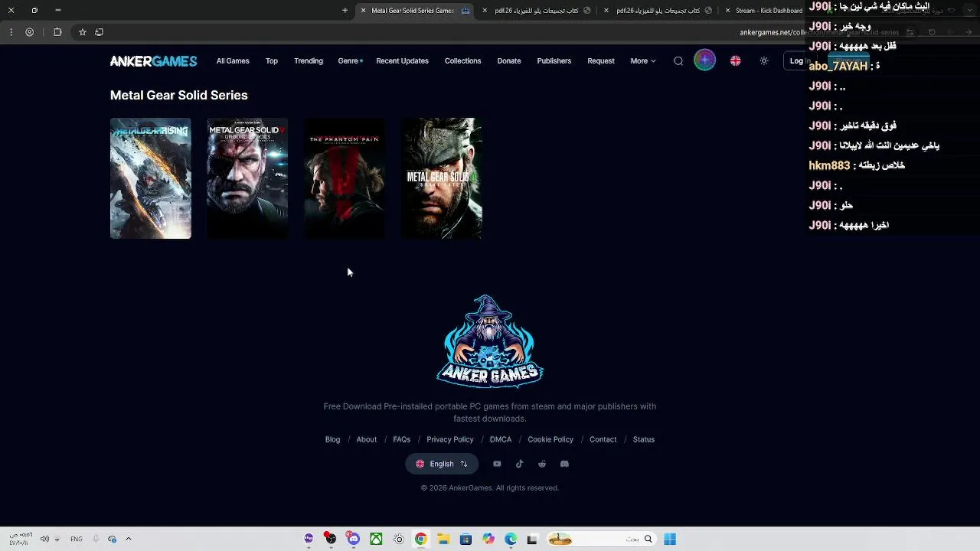Open the Status footer link

(x=644, y=439)
